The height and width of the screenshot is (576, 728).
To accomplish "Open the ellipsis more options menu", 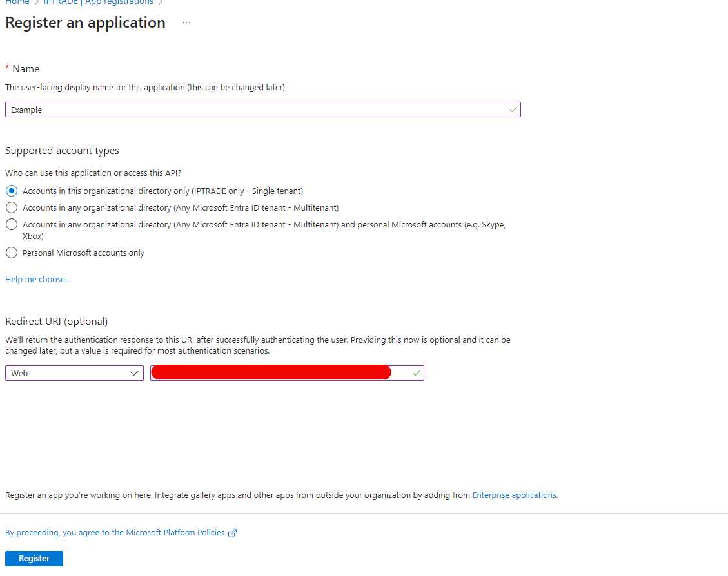I will click(186, 23).
